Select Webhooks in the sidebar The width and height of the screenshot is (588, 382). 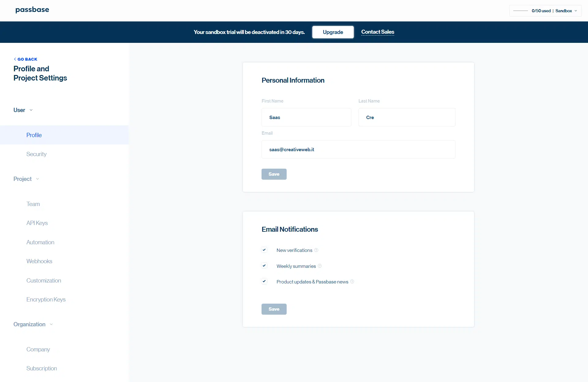39,261
